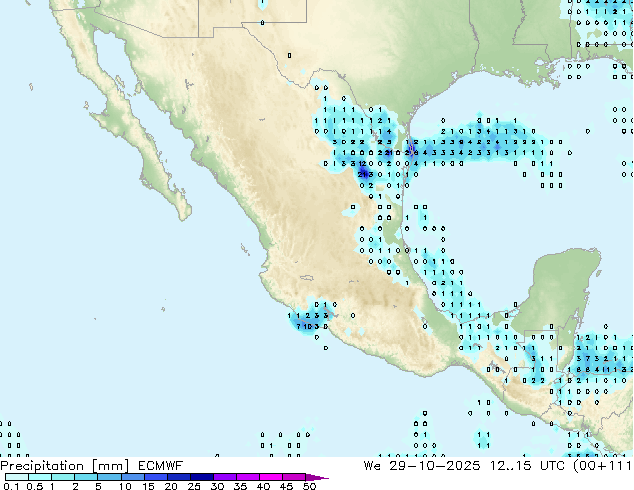The image size is (634, 490).
Task: Click the 30–35 mm purple legend swatch
Action: 225,477
